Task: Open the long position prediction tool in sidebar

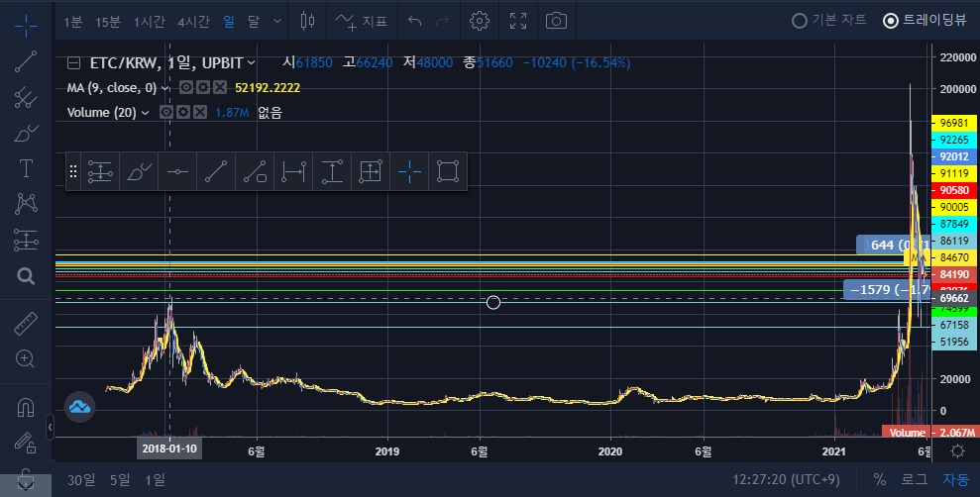Action: click(x=26, y=241)
